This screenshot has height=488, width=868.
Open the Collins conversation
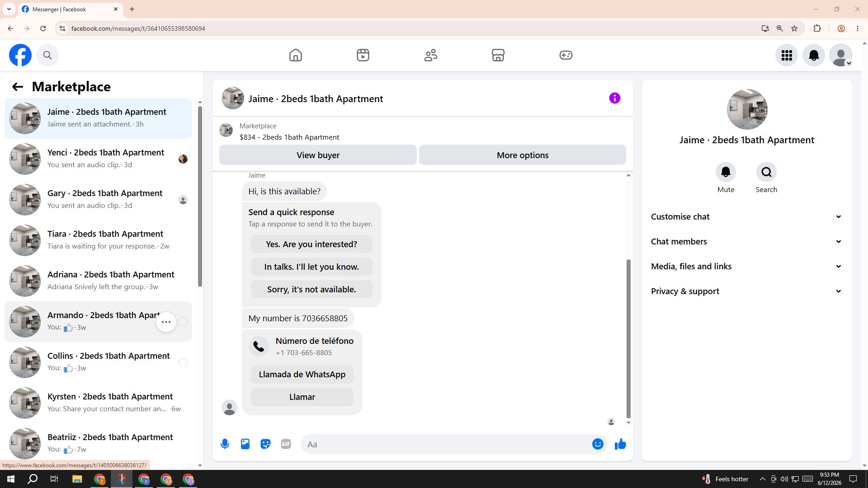point(98,362)
